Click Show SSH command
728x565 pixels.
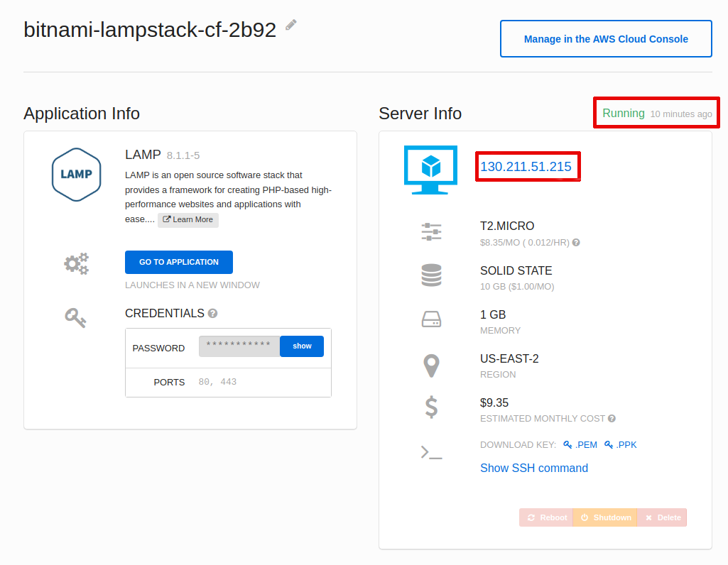click(x=534, y=468)
